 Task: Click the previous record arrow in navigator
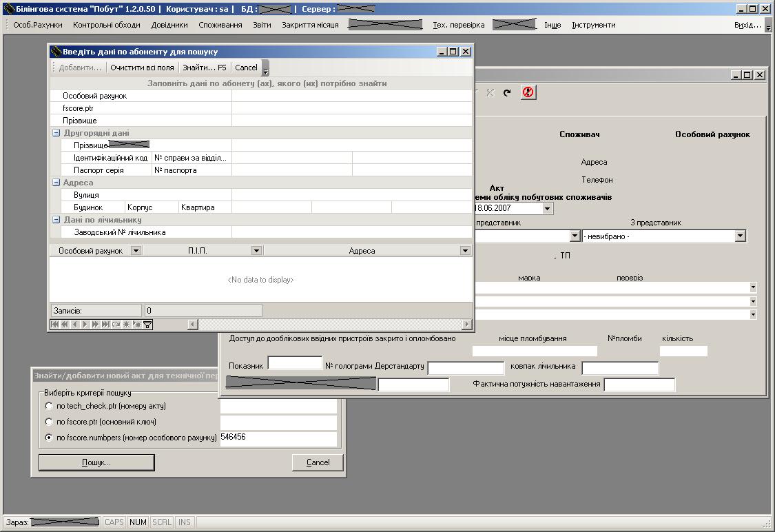point(74,325)
